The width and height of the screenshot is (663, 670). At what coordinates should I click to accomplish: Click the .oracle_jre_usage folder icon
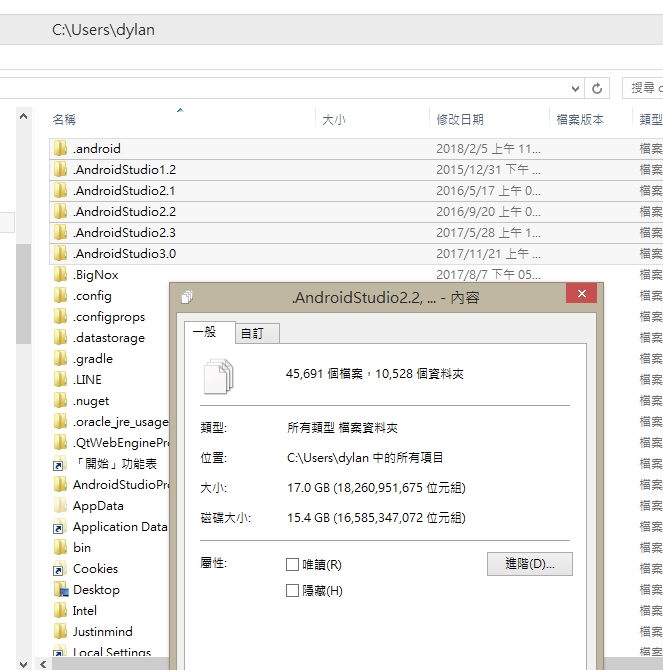click(60, 421)
